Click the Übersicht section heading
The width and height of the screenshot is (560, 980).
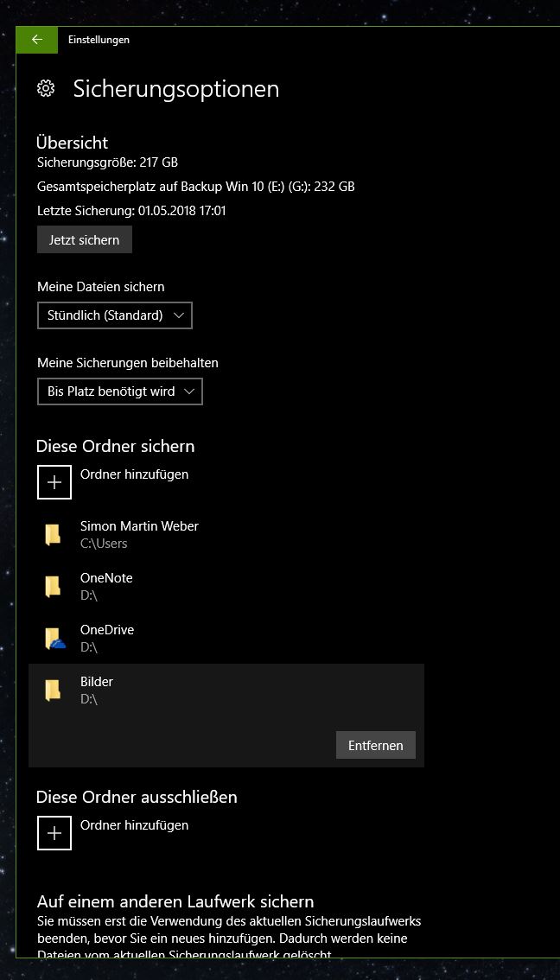(x=73, y=142)
